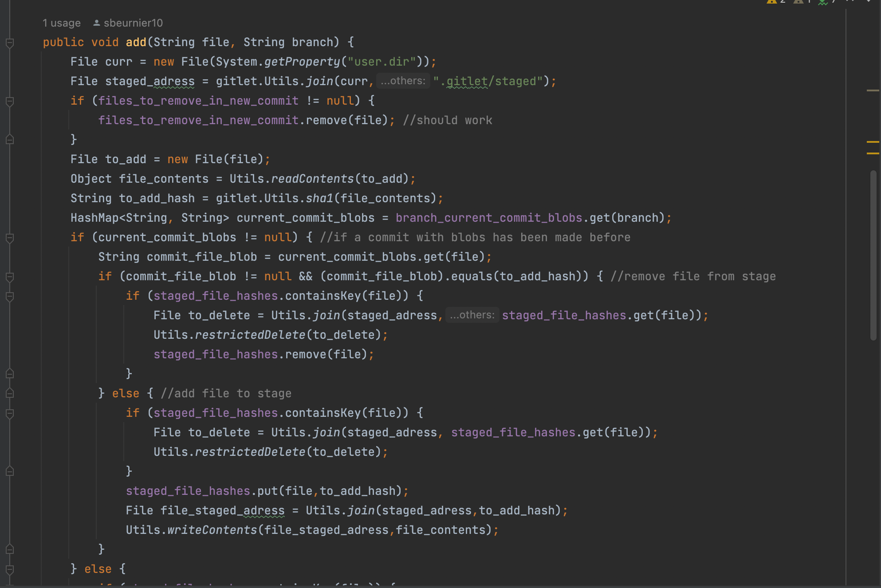Click the sbeurnier10 author hint
The height and width of the screenshot is (588, 881).
(x=133, y=23)
